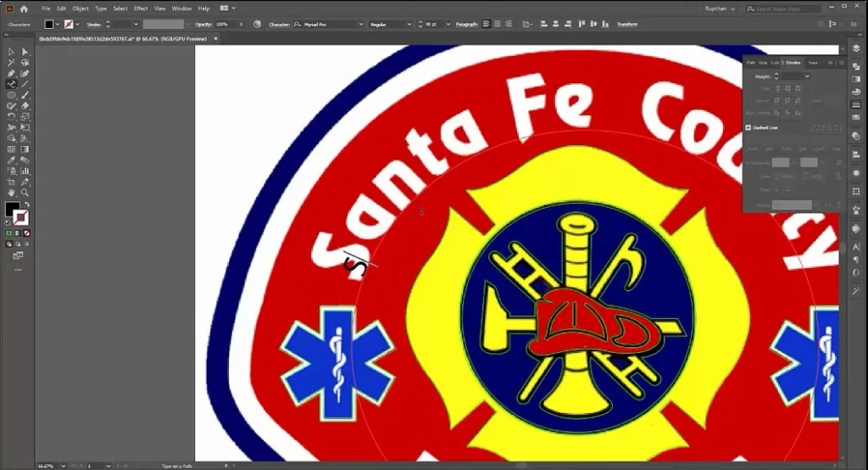Image resolution: width=868 pixels, height=470 pixels.
Task: Click the Stroke link in control bar
Action: [93, 25]
